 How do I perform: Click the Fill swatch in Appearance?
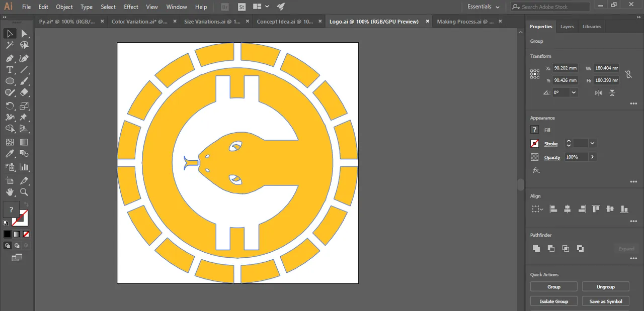click(535, 130)
